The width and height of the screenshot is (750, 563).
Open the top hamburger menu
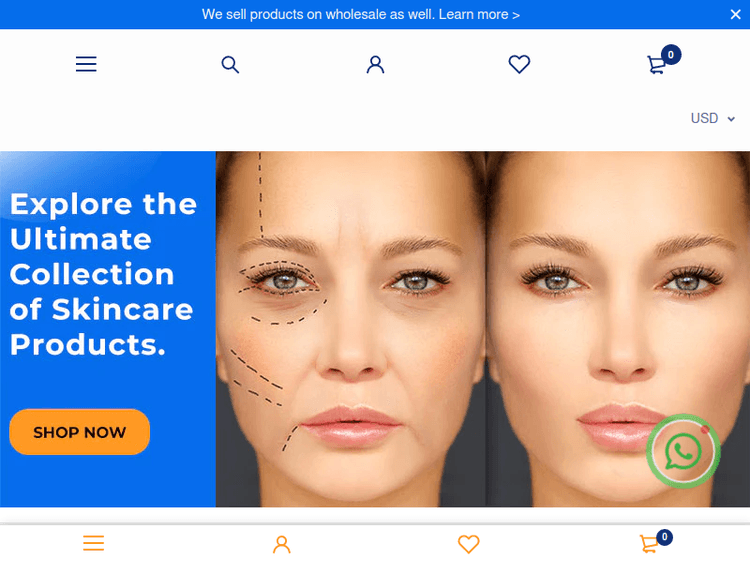click(x=86, y=64)
